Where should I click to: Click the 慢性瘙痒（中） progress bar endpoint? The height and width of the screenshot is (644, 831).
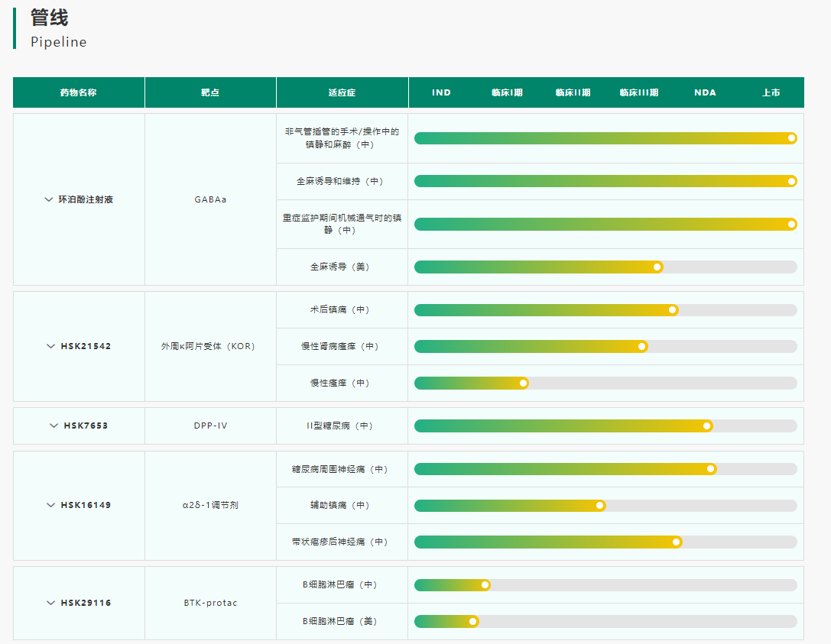pos(523,383)
